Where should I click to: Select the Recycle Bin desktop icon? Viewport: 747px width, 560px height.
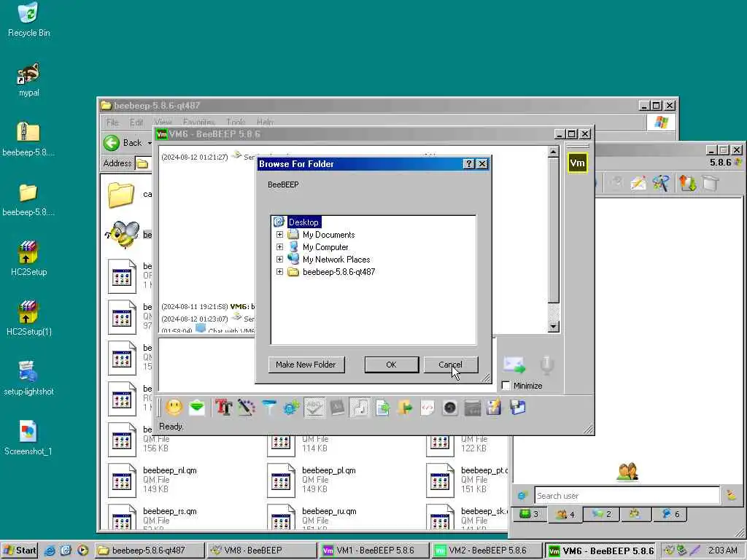tap(28, 20)
